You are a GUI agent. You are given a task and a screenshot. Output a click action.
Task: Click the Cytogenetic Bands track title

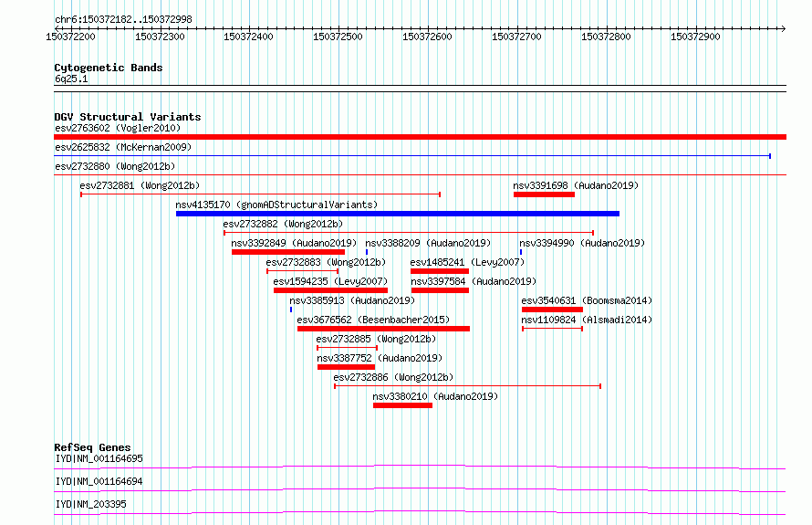coord(109,68)
